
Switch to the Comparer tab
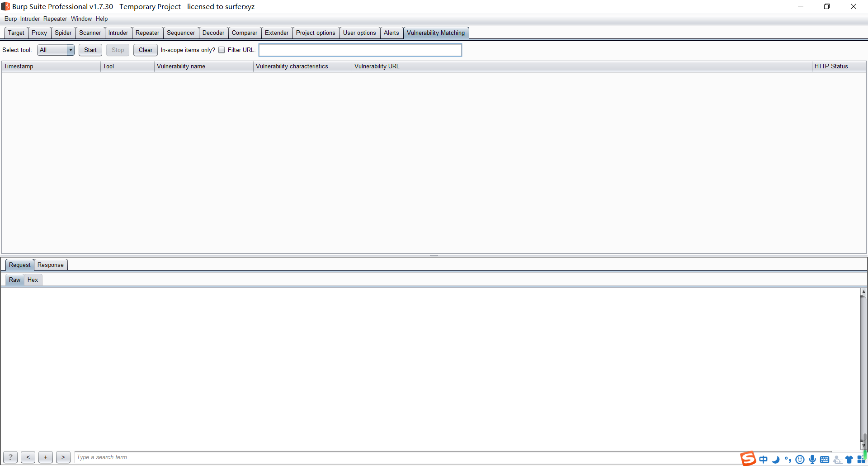coord(245,33)
